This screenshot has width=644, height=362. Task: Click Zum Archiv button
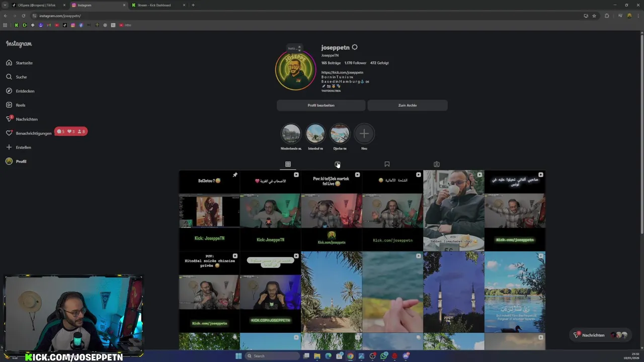point(408,105)
